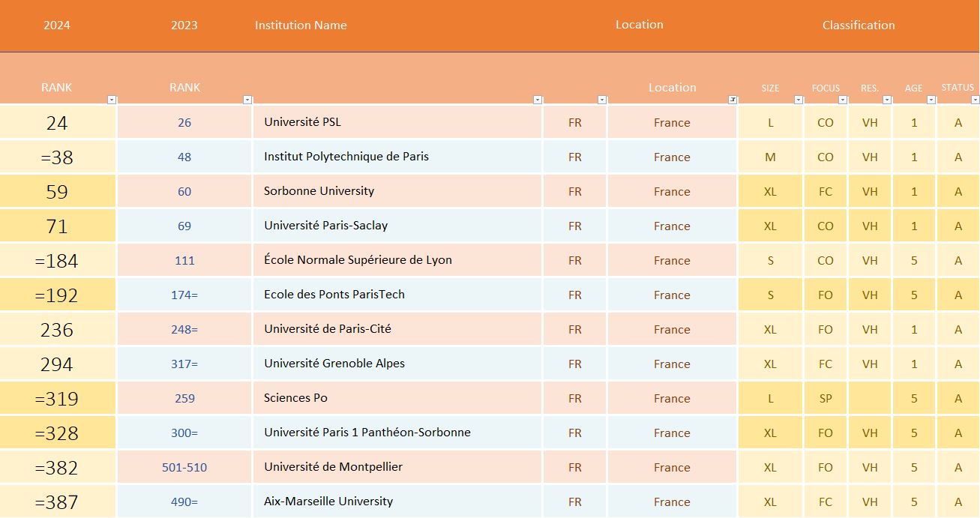
Task: Click the AGE column filter arrow
Action: coord(931,100)
